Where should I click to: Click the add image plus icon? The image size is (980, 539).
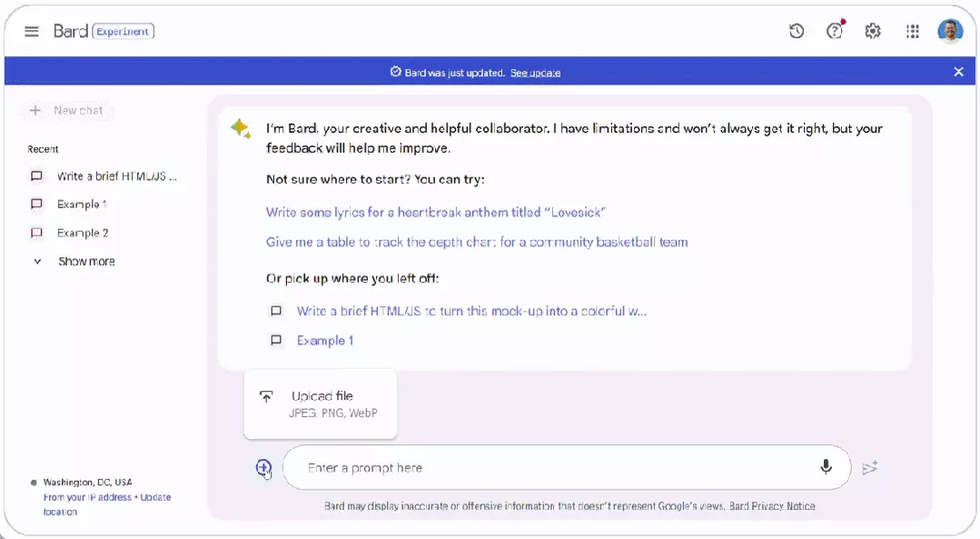click(263, 467)
